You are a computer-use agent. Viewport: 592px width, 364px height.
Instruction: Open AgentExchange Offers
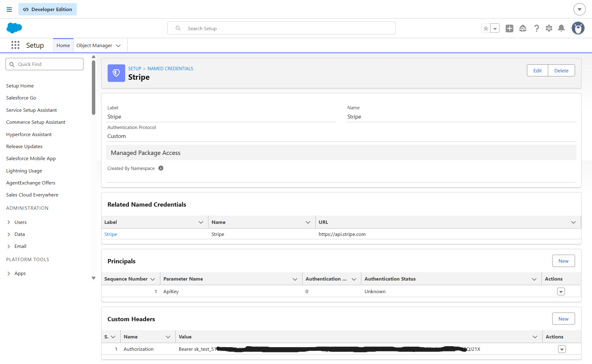[x=31, y=183]
